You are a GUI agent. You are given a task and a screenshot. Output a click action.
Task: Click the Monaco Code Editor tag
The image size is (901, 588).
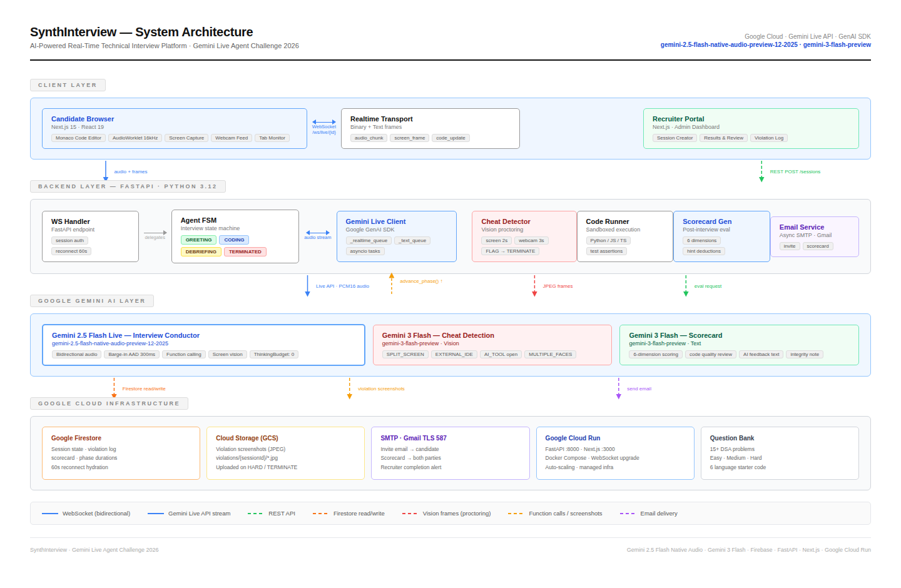click(x=78, y=138)
